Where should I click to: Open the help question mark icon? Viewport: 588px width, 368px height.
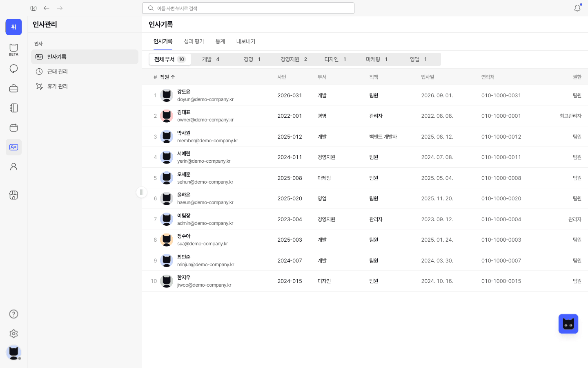13,314
